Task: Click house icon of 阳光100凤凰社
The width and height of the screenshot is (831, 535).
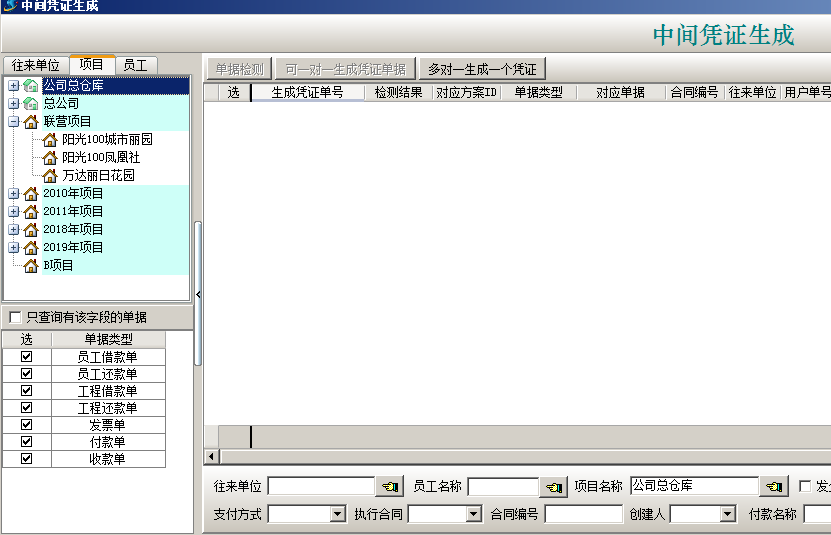Action: (x=50, y=158)
